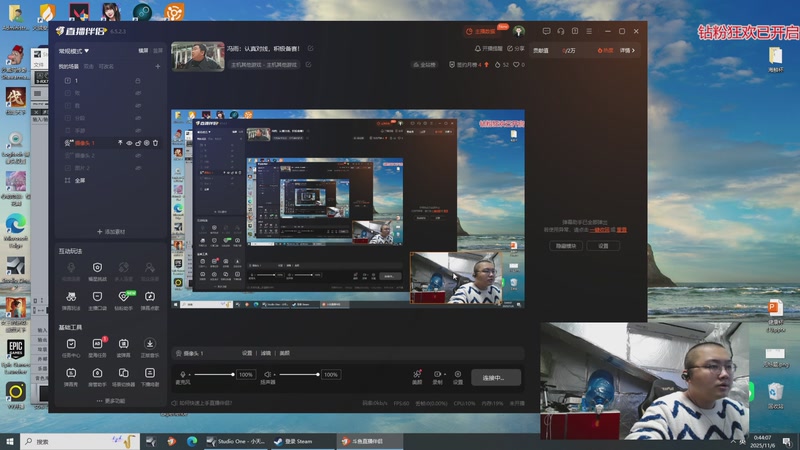The width and height of the screenshot is (800, 450).
Task: Open the shield challenge interactive tool
Action: (97, 270)
